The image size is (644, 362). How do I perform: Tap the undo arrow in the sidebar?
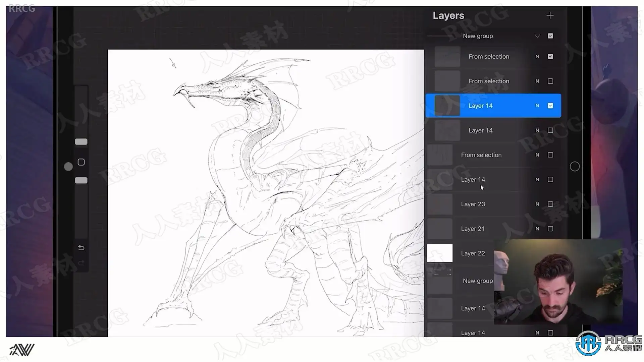[81, 248]
